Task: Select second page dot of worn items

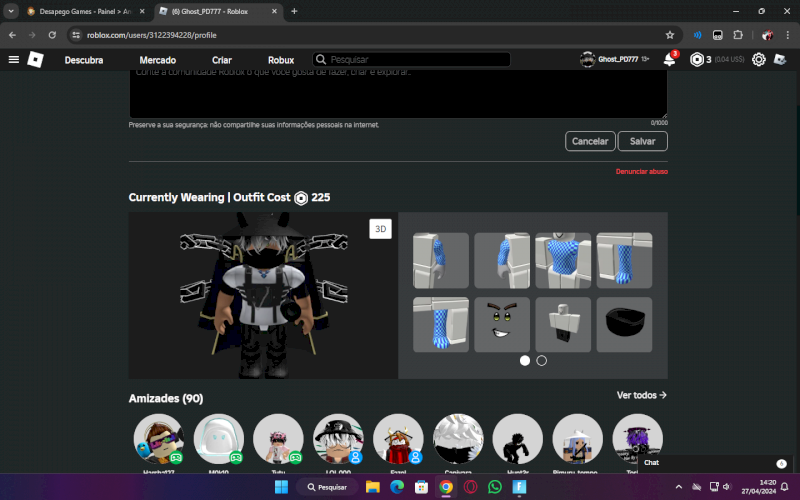Action: click(x=541, y=361)
